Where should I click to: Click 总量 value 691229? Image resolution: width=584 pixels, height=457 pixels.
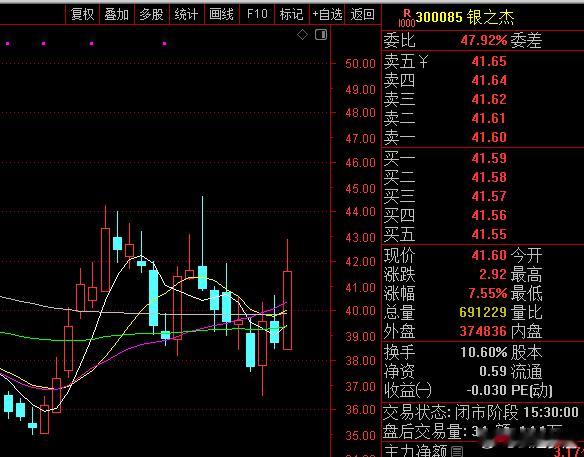pos(483,312)
